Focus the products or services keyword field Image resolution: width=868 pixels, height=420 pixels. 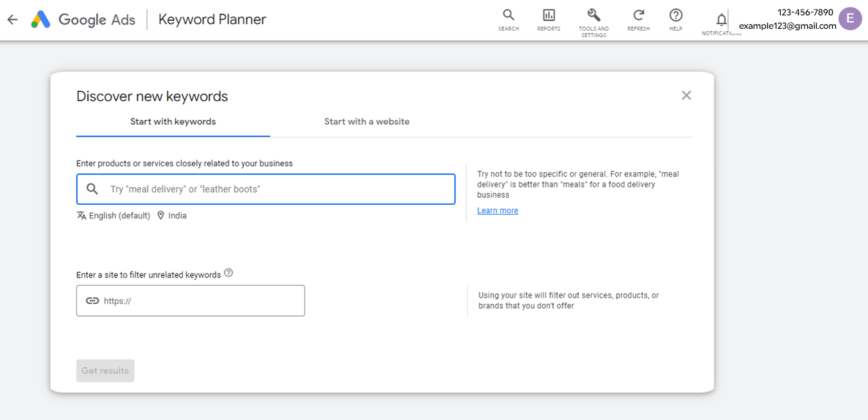266,189
